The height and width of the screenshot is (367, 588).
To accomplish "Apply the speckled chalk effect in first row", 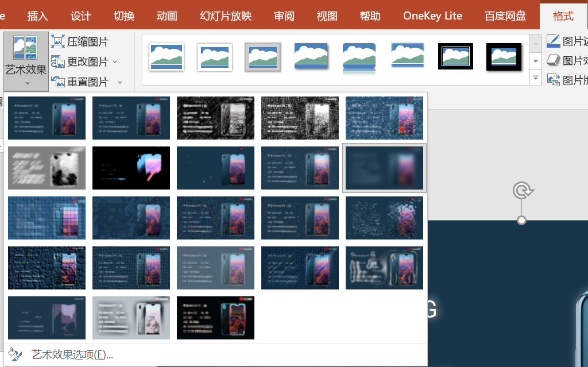I will (x=384, y=118).
